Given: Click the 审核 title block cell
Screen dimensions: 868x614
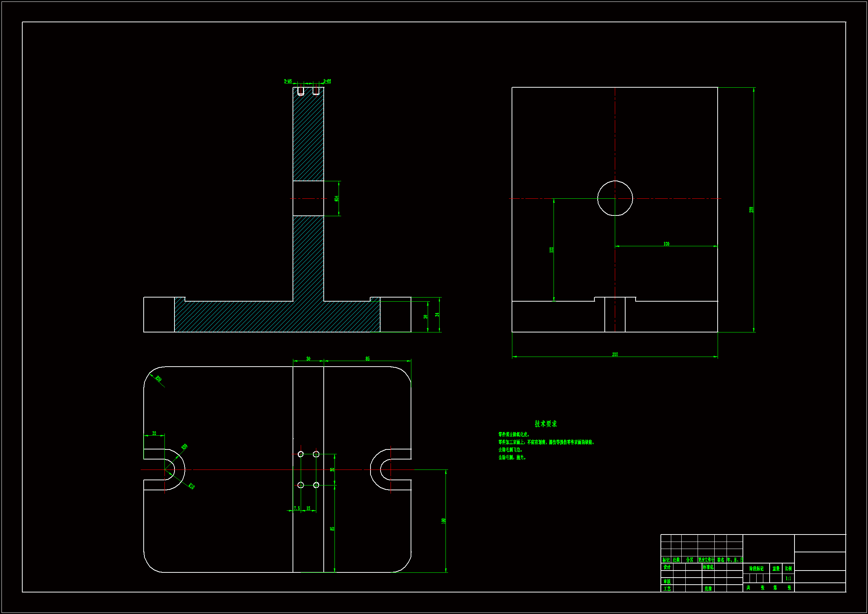Looking at the screenshot, I should [x=666, y=581].
